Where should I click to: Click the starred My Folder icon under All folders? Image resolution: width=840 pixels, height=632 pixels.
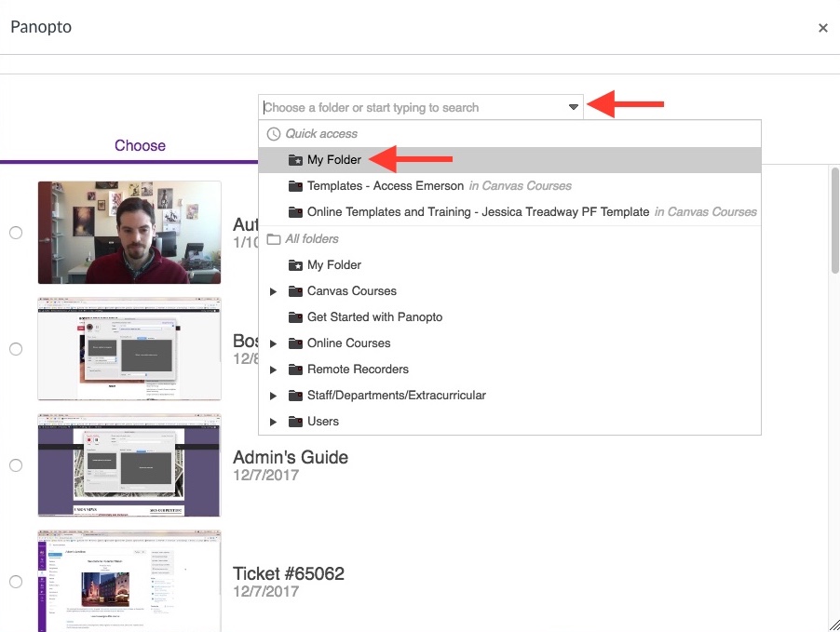(x=295, y=265)
